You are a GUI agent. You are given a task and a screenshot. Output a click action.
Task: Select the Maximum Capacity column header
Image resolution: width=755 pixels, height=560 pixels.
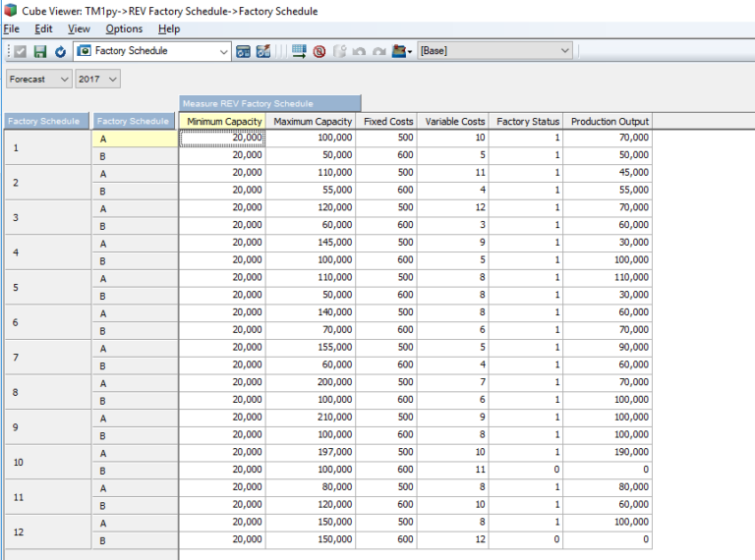[311, 121]
